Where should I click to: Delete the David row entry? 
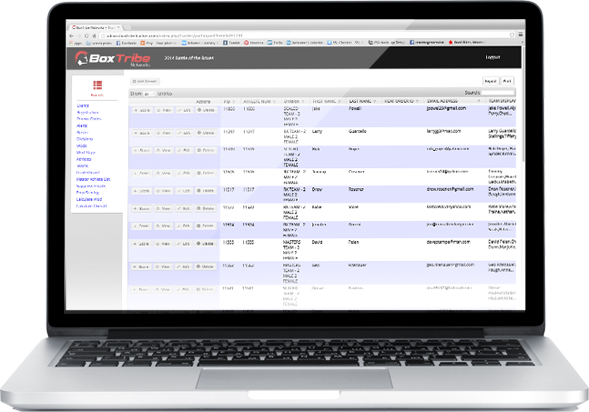(x=206, y=244)
